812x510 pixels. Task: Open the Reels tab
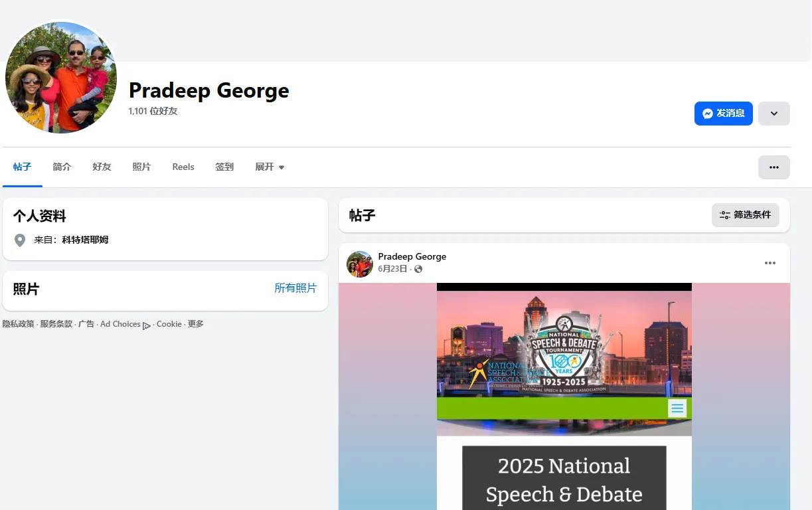pyautogui.click(x=183, y=167)
